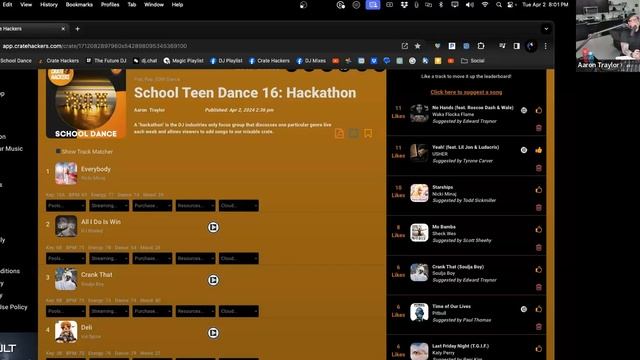Open the DJ Playlist bookmark
This screenshot has width=640, height=360.
click(226, 61)
